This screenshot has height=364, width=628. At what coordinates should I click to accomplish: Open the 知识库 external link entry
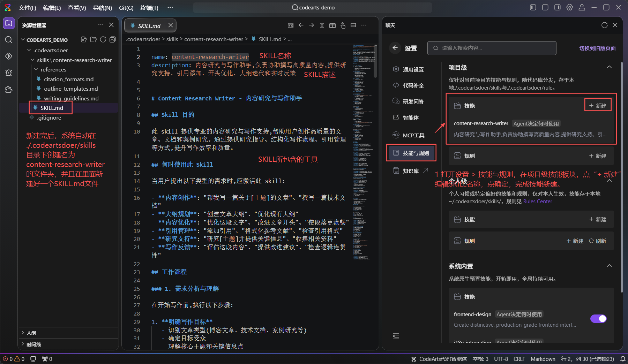coord(411,171)
